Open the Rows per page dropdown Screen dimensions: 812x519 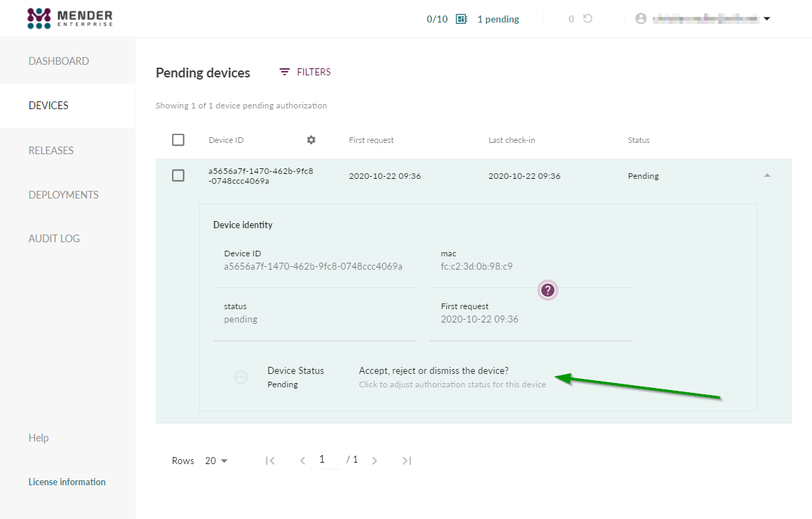pyautogui.click(x=216, y=461)
